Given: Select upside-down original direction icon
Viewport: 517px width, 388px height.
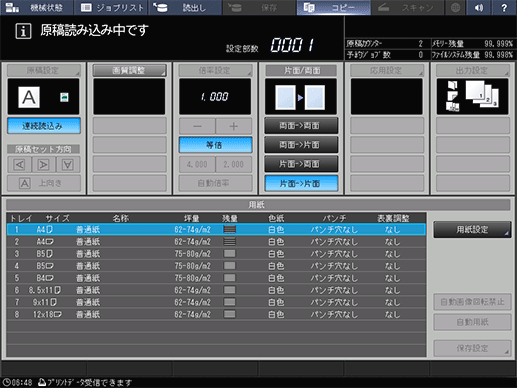Looking at the screenshot, I should (x=68, y=165).
